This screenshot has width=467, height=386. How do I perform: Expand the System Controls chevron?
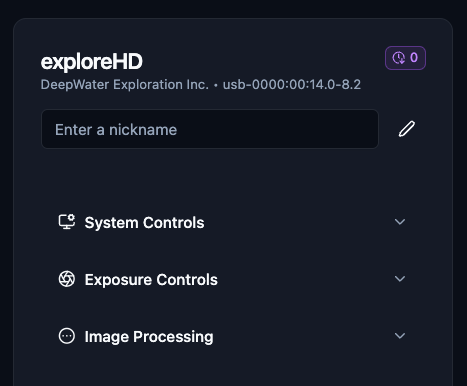400,222
